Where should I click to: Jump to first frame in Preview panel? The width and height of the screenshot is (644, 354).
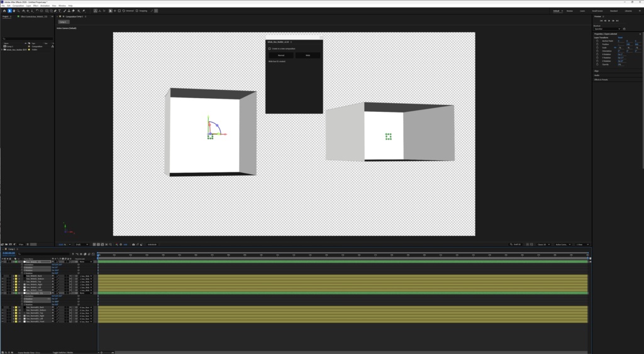coord(601,21)
